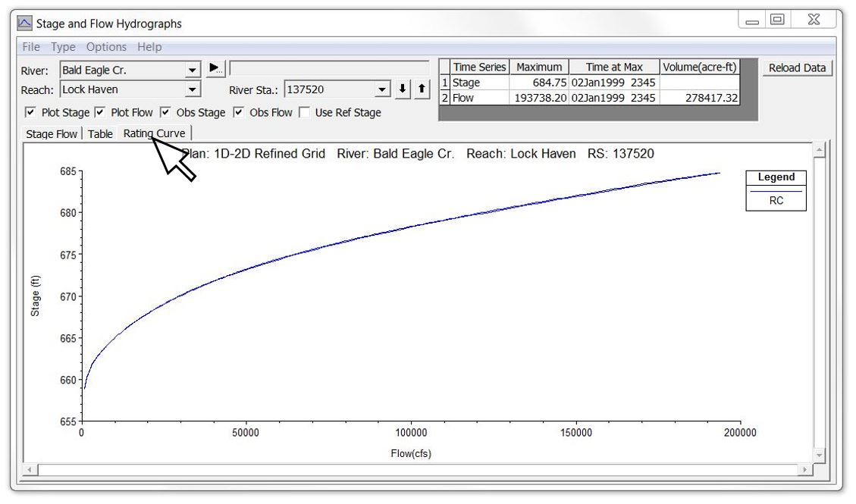Click the animation play arrow button
Viewport: 856px width, 504px height.
(215, 69)
